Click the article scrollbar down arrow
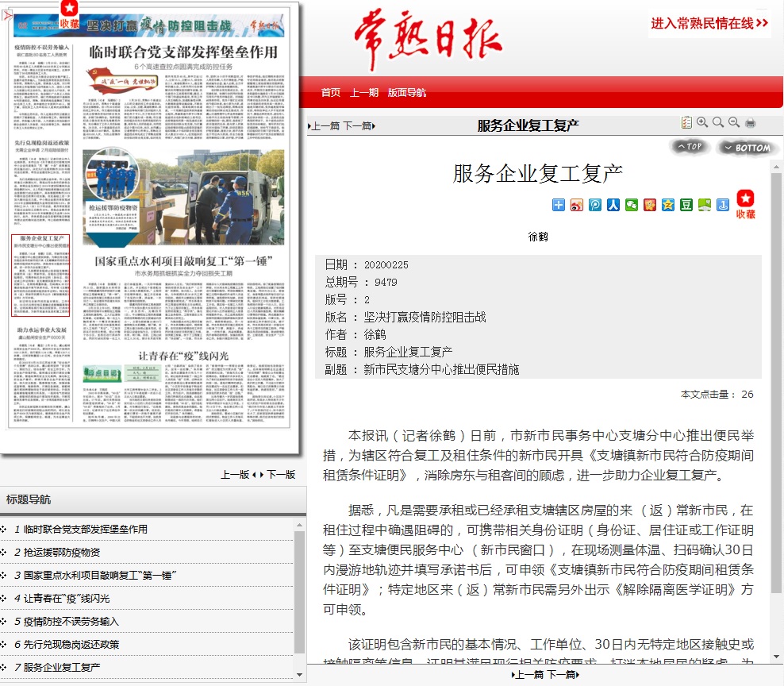Image resolution: width=784 pixels, height=686 pixels. (776, 657)
